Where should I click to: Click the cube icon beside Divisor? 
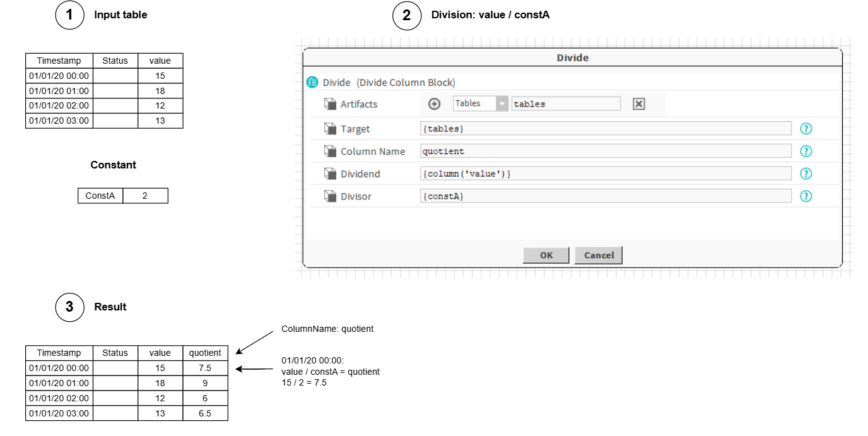pos(330,196)
